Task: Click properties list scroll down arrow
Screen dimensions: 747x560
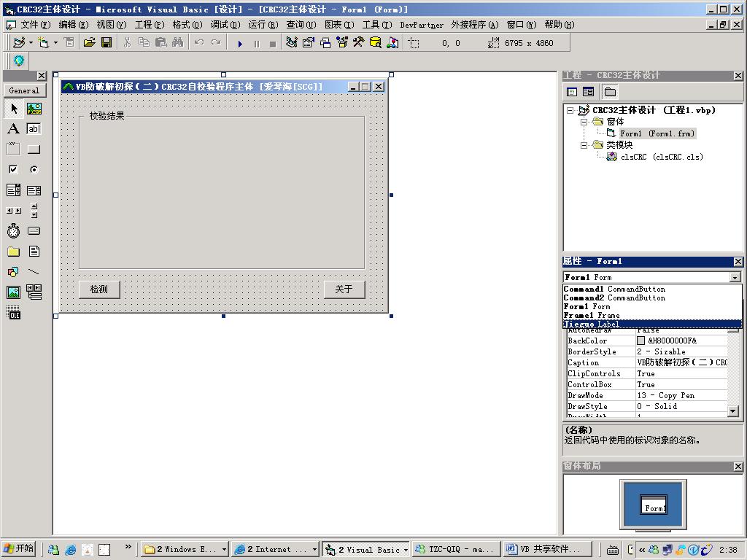Action: click(734, 411)
